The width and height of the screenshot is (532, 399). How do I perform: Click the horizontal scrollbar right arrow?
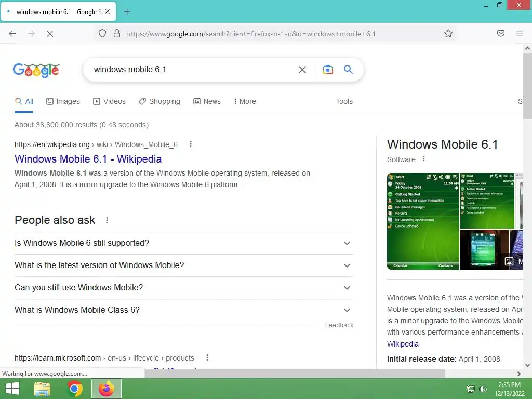tap(519, 374)
